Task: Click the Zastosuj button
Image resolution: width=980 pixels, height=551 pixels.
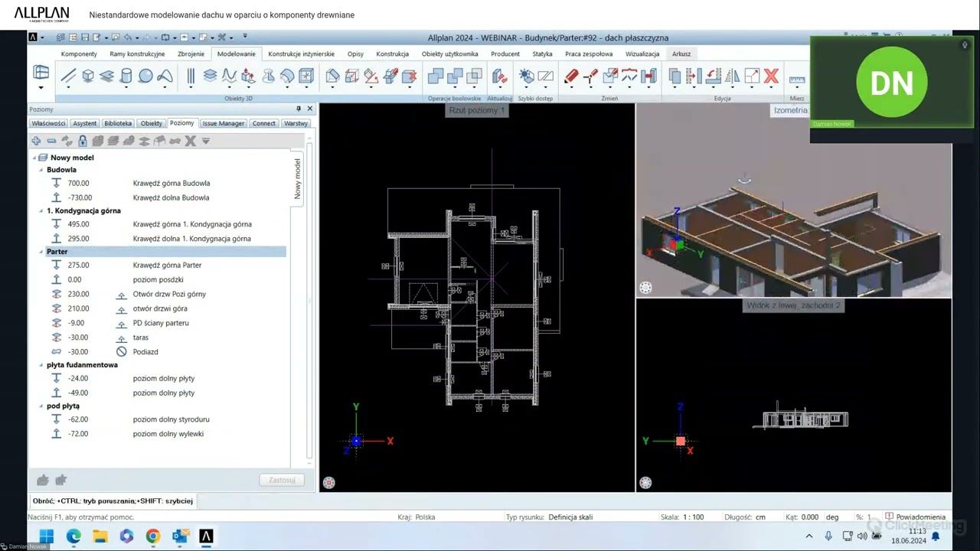Action: tap(282, 480)
